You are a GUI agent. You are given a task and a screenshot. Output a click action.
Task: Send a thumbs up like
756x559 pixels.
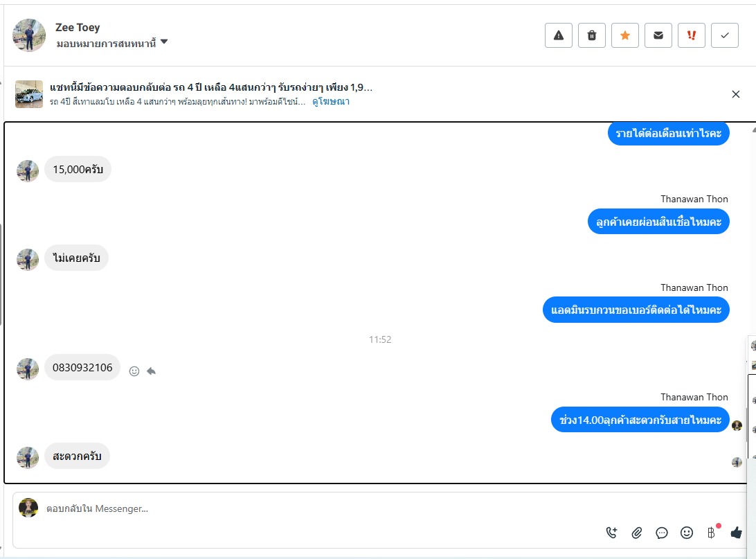pyautogui.click(x=736, y=533)
